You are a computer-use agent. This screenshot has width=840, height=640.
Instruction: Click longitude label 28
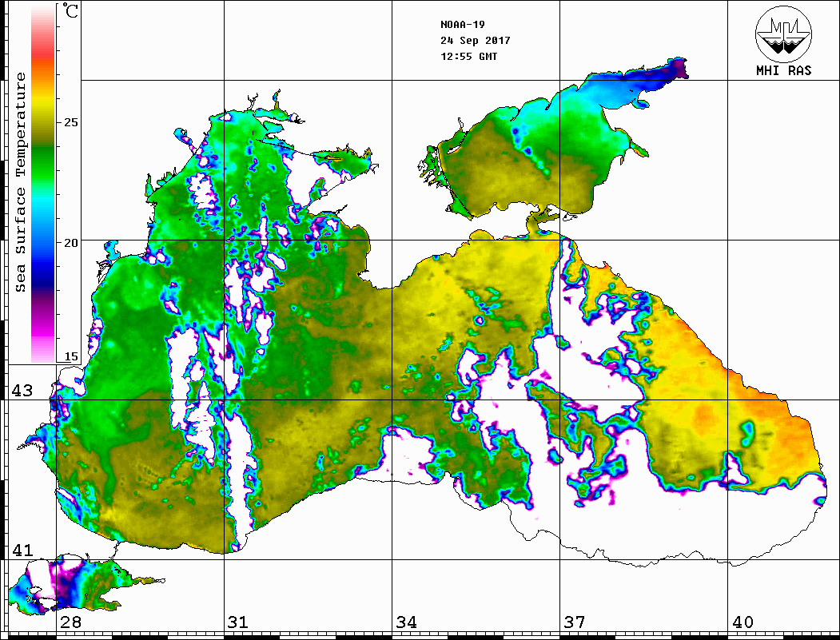[70, 622]
